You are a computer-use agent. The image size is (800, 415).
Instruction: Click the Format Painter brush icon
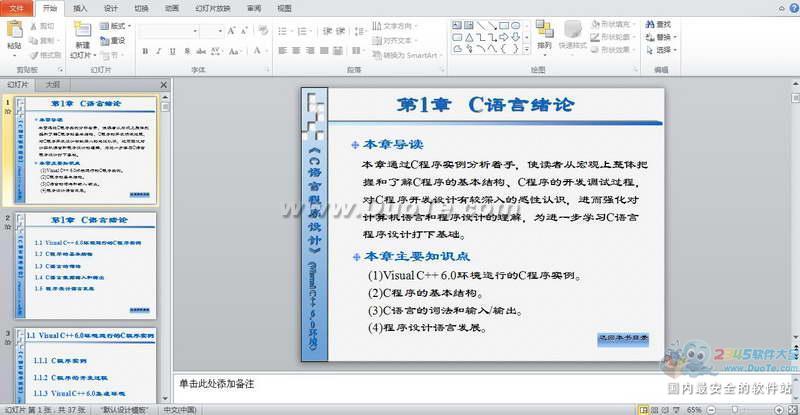(x=34, y=55)
